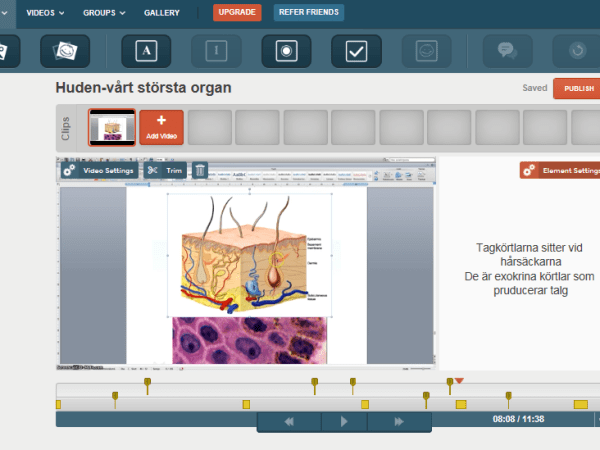
Task: Open the Element Settings panel
Action: click(562, 171)
